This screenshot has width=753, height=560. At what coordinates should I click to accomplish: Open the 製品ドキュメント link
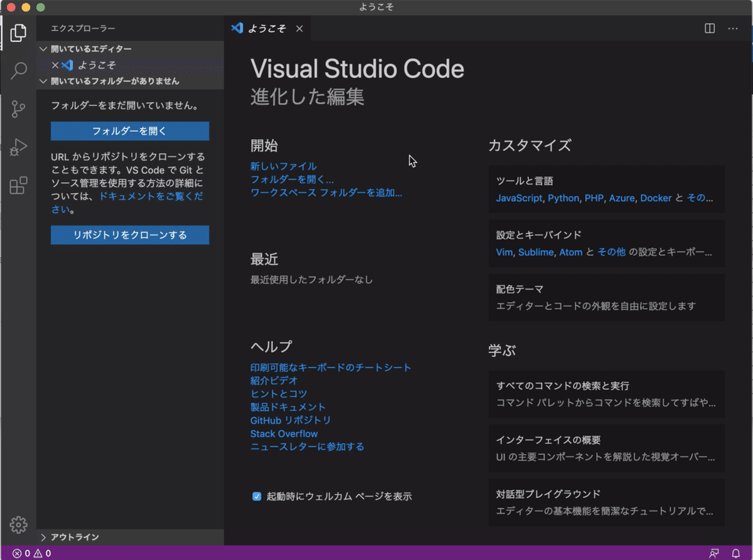tap(288, 407)
